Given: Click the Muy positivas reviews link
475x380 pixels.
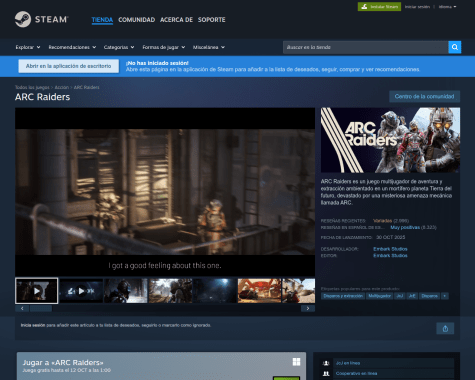Looking at the screenshot, I should tap(405, 227).
